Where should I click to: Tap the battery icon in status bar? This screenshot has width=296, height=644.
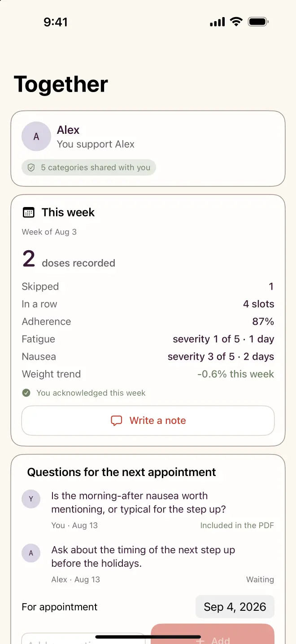(x=258, y=22)
